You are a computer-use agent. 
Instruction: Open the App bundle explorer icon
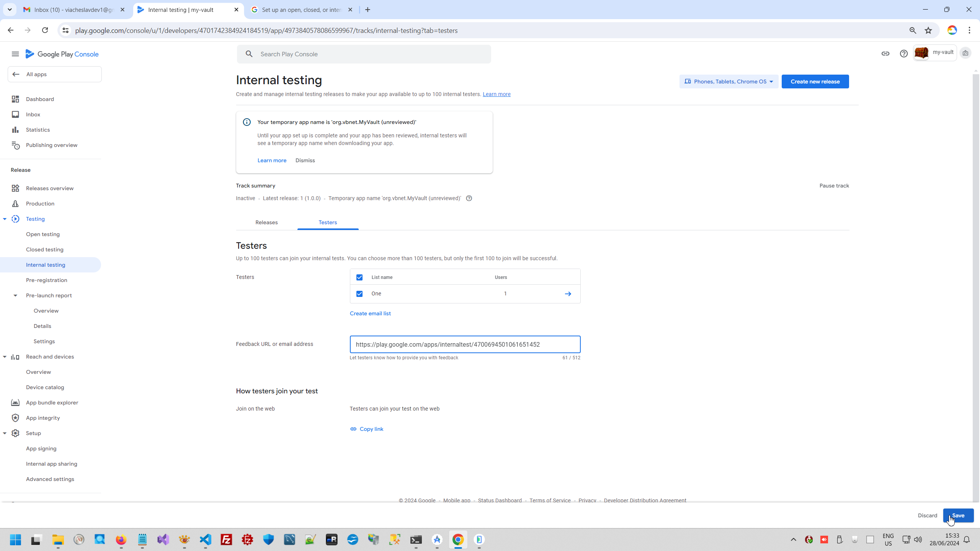point(15,403)
